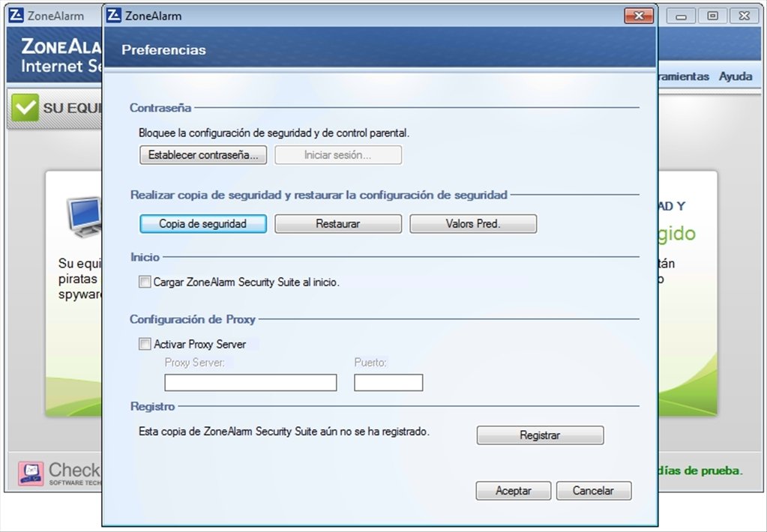
Task: Click the Iniciar sesión button
Action: pyautogui.click(x=338, y=155)
